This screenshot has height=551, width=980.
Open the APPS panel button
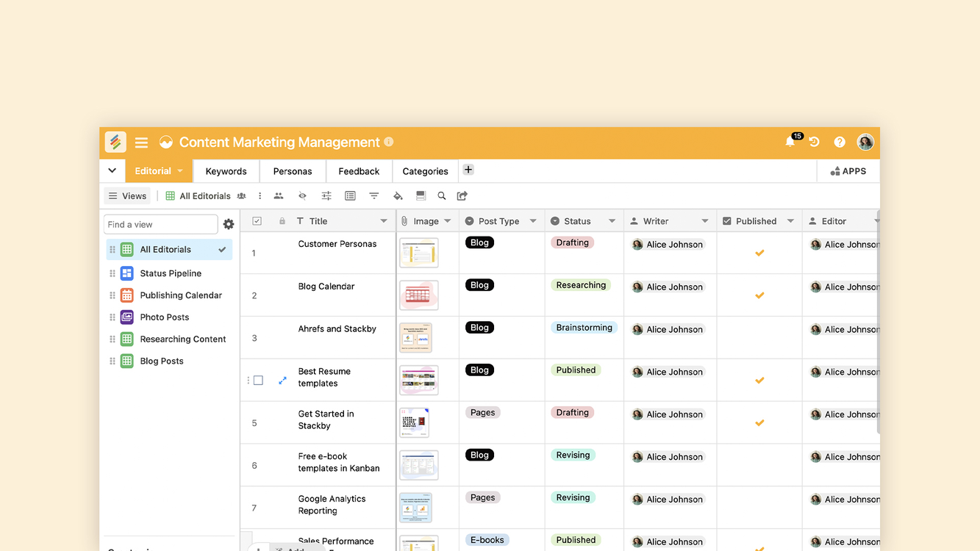tap(848, 171)
